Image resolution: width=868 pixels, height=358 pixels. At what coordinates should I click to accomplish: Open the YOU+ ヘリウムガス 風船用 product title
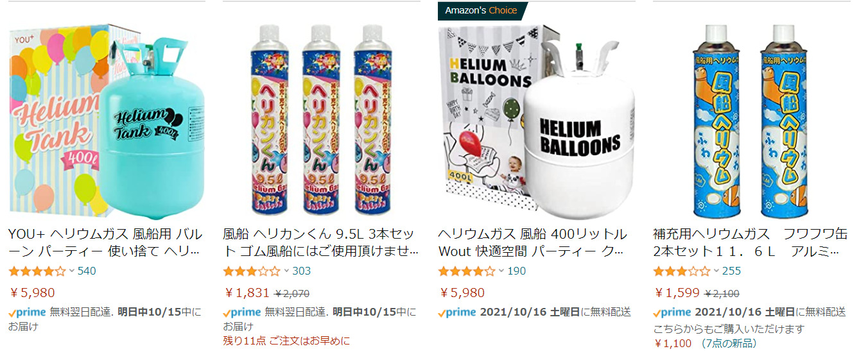click(x=105, y=242)
